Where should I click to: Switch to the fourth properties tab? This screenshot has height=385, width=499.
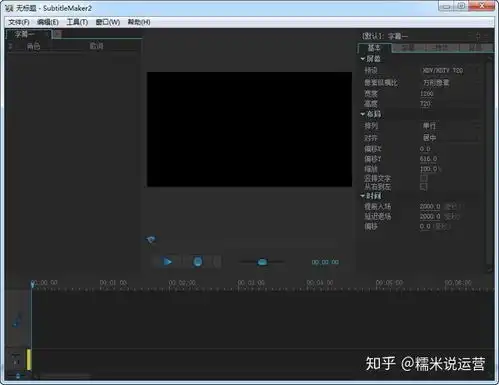point(476,48)
